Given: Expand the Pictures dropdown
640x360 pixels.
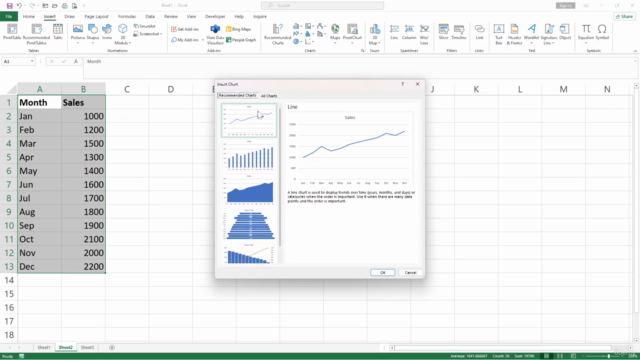Looking at the screenshot, I should (78, 43).
